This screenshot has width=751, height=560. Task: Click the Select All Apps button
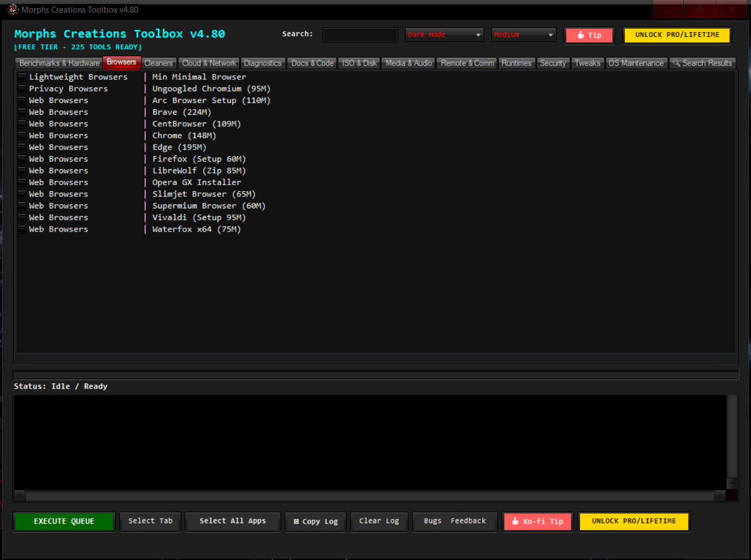click(x=233, y=521)
